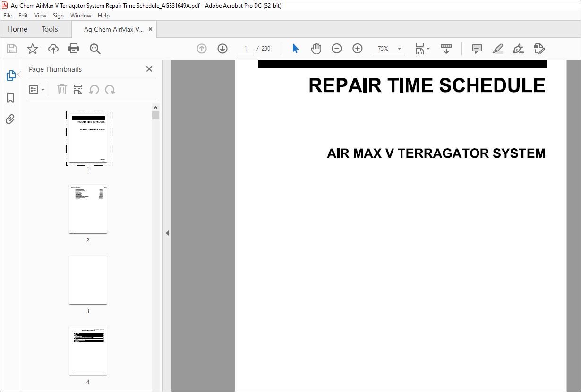Select the page 2 thumbnail

click(88, 209)
